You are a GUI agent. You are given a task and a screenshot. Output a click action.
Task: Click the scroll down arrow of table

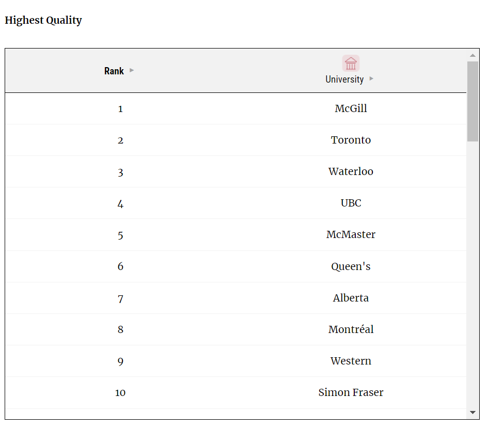tap(472, 413)
